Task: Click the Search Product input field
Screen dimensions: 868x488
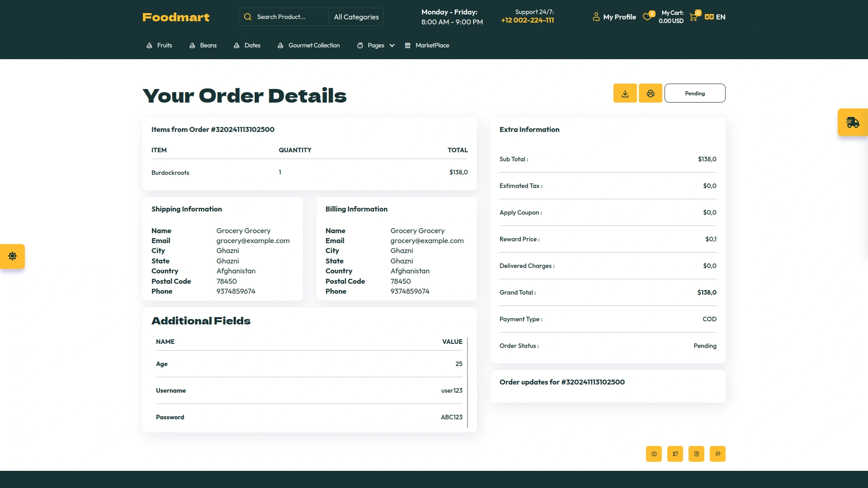Action: pos(285,17)
